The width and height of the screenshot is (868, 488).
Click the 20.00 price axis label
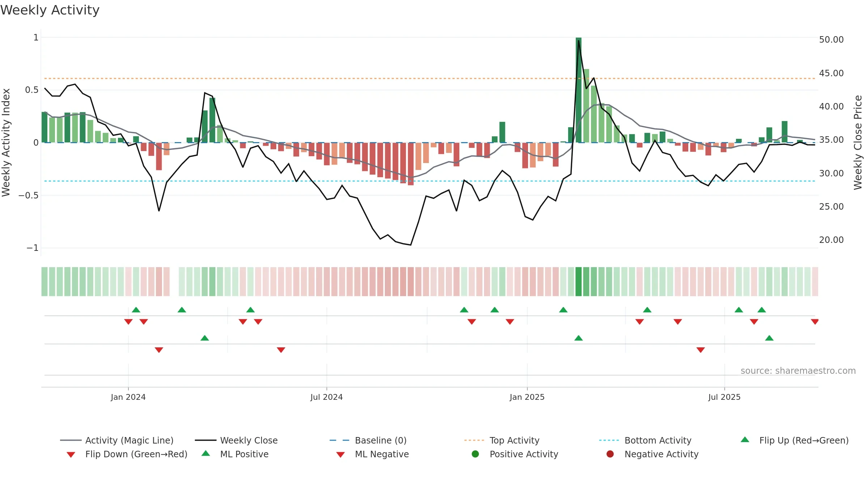coord(831,240)
